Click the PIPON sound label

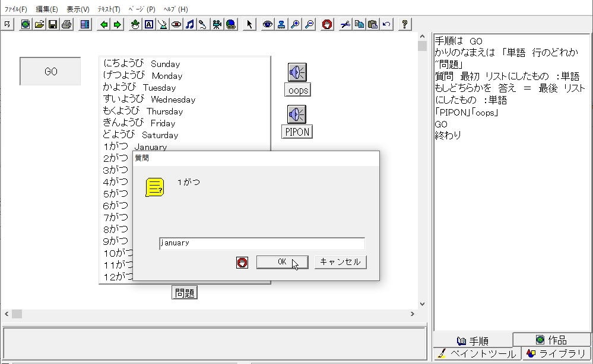[x=297, y=132]
